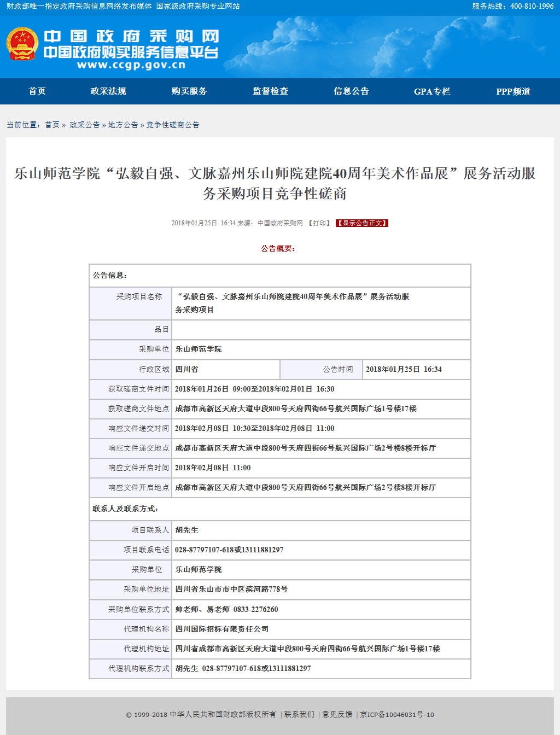This screenshot has height=735, width=560.
Task: Open breadcrumb link 竞争性磋商公告
Action: pos(173,125)
